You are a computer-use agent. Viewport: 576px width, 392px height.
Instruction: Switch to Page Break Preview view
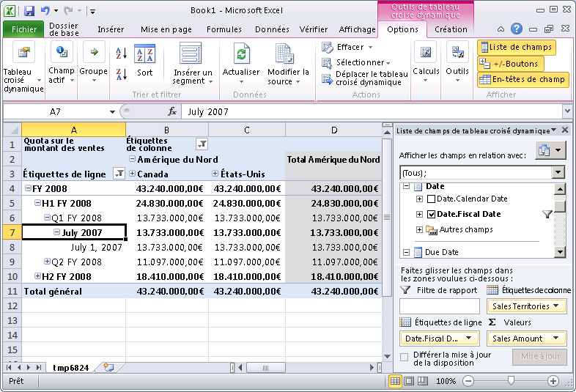coord(422,381)
